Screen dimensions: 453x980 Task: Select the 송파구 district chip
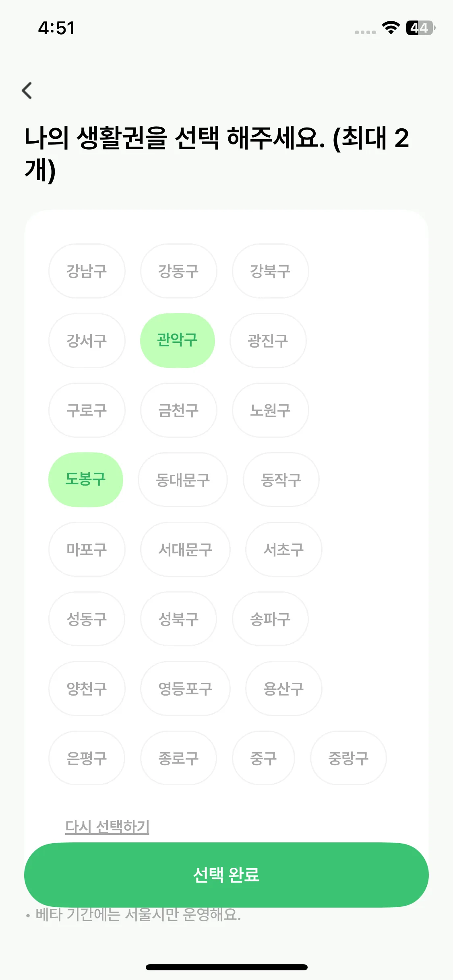tap(270, 619)
